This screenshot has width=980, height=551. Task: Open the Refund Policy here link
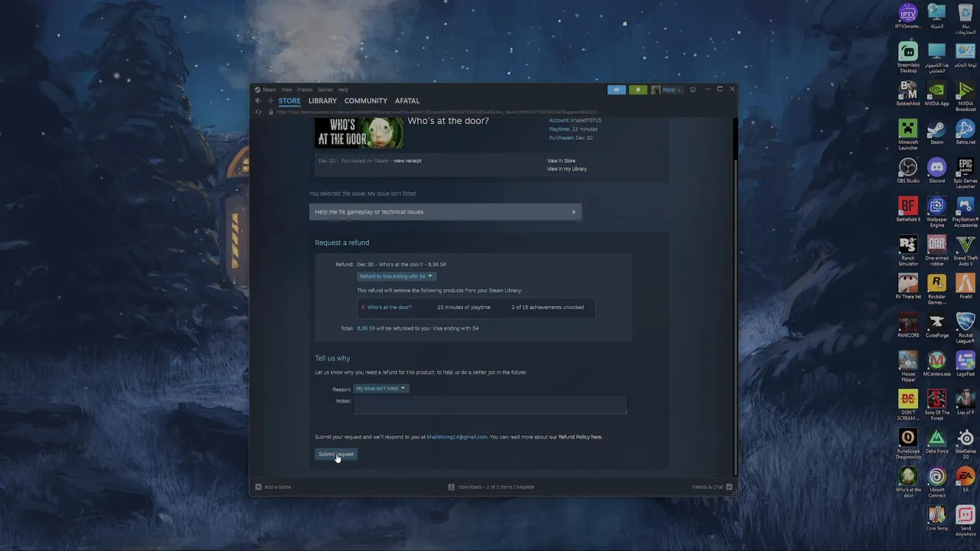click(x=580, y=437)
